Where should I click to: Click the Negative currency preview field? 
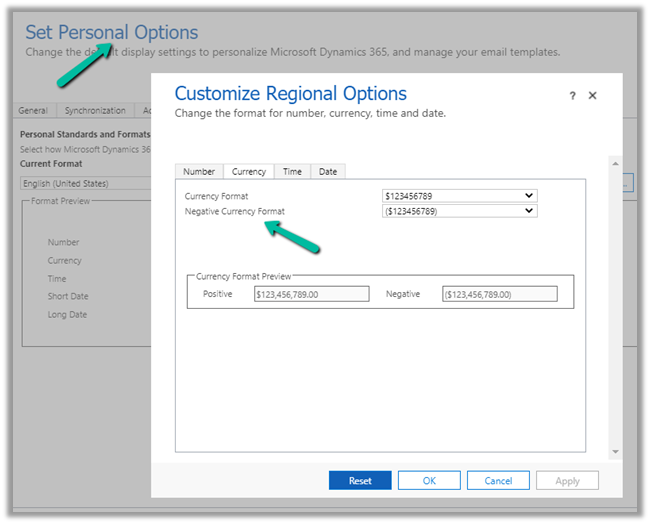(x=499, y=294)
